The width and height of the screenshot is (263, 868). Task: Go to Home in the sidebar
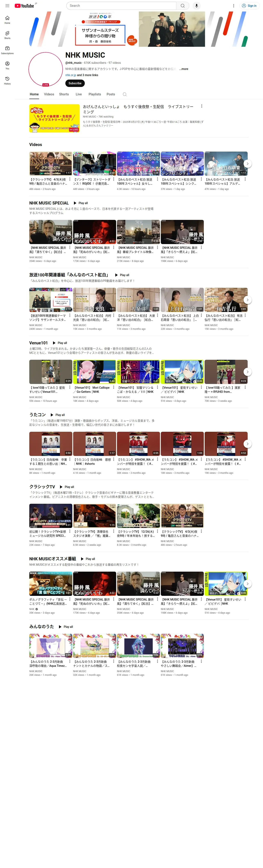[x=7, y=20]
